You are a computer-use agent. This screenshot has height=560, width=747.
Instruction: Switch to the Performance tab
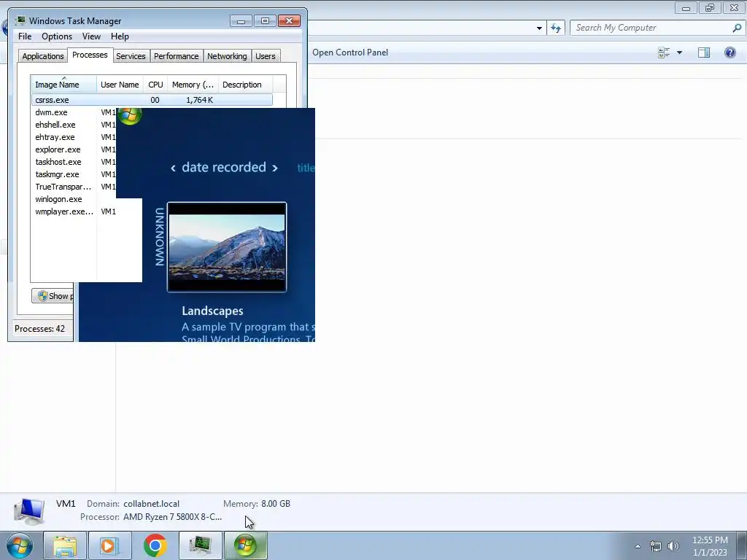point(177,56)
